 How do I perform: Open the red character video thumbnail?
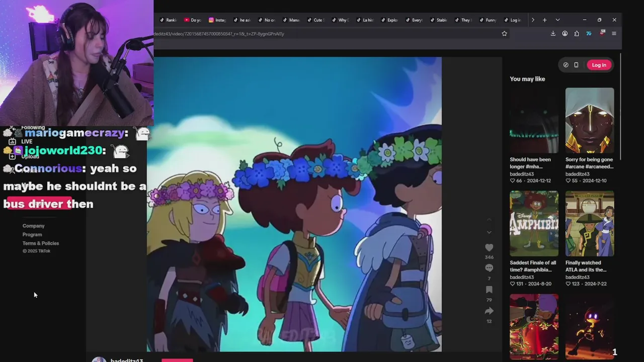point(534,327)
